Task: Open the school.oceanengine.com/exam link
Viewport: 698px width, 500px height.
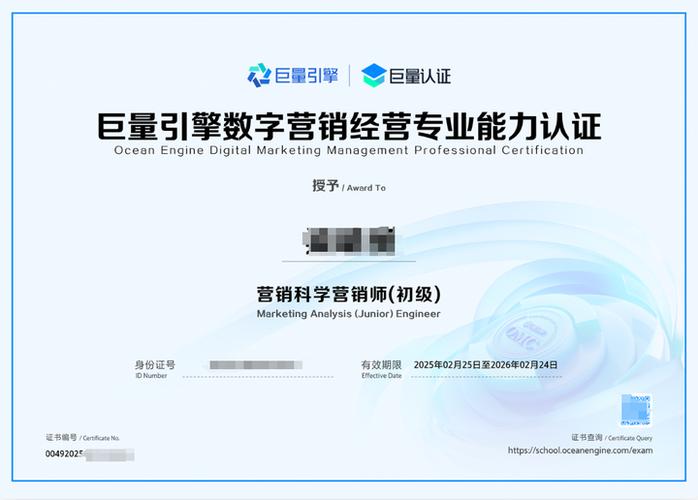Action: (x=580, y=450)
